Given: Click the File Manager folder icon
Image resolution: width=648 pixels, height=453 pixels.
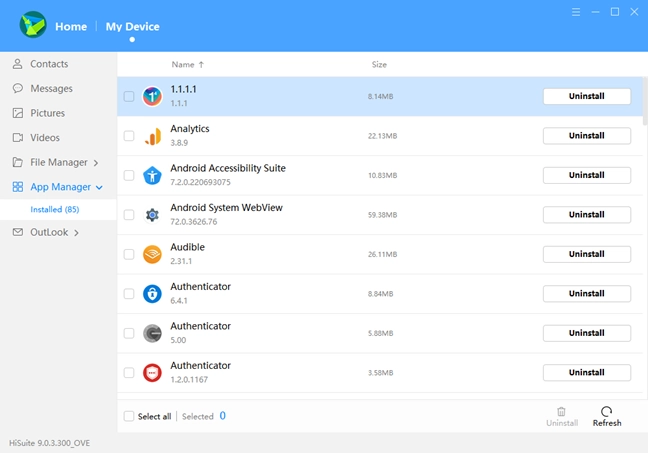Looking at the screenshot, I should (x=17, y=162).
